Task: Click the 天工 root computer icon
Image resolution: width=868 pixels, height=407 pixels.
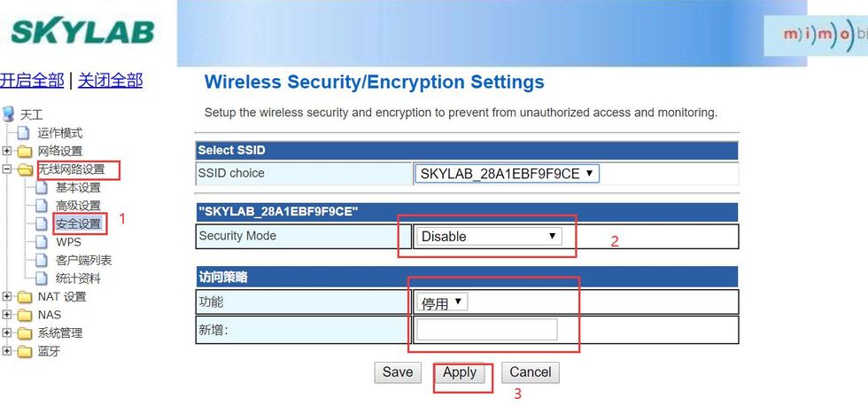Action: point(9,114)
